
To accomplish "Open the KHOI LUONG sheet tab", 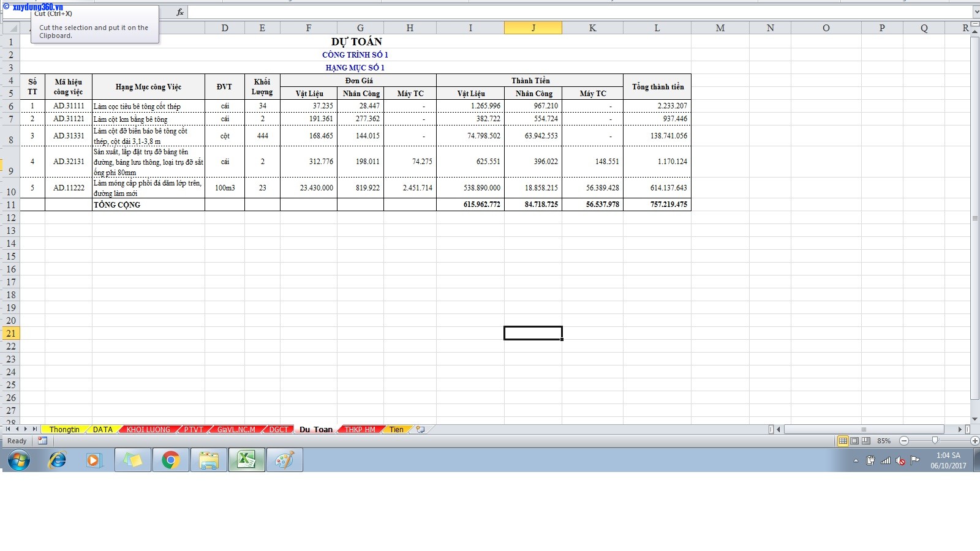I will [148, 430].
